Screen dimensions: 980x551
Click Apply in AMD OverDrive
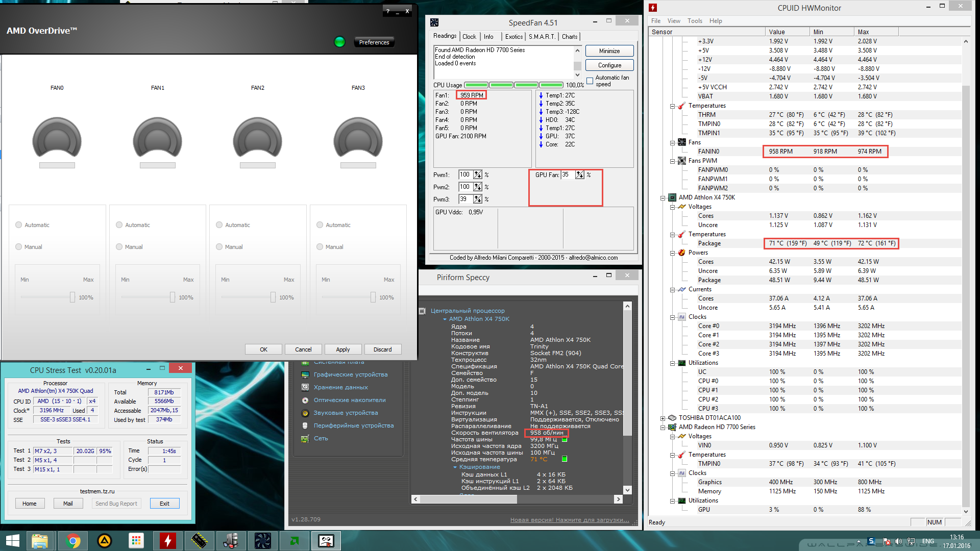pos(343,349)
